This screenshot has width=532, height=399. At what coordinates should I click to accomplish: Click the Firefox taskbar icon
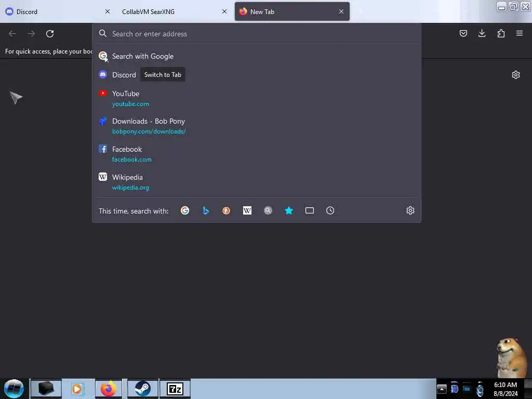[x=108, y=389]
